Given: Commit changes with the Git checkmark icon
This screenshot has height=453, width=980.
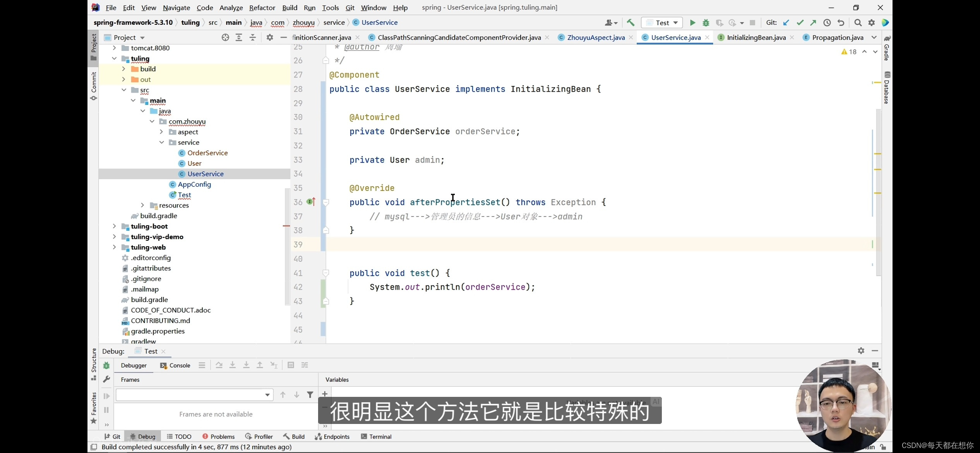Looking at the screenshot, I should coord(800,23).
